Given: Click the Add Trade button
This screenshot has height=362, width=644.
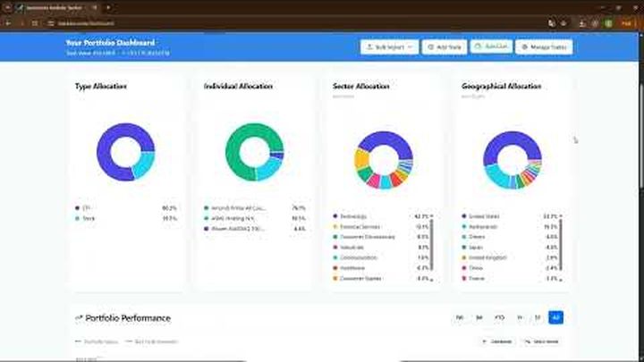Looking at the screenshot, I should tap(445, 46).
